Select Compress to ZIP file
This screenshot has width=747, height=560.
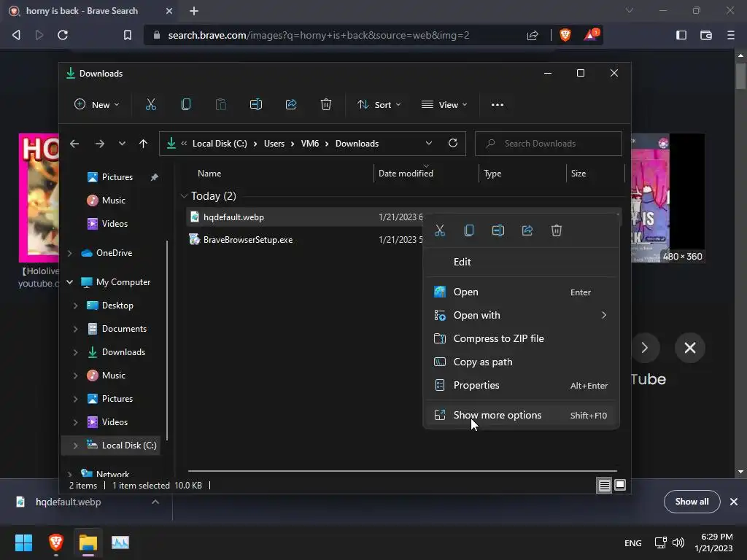point(522,338)
